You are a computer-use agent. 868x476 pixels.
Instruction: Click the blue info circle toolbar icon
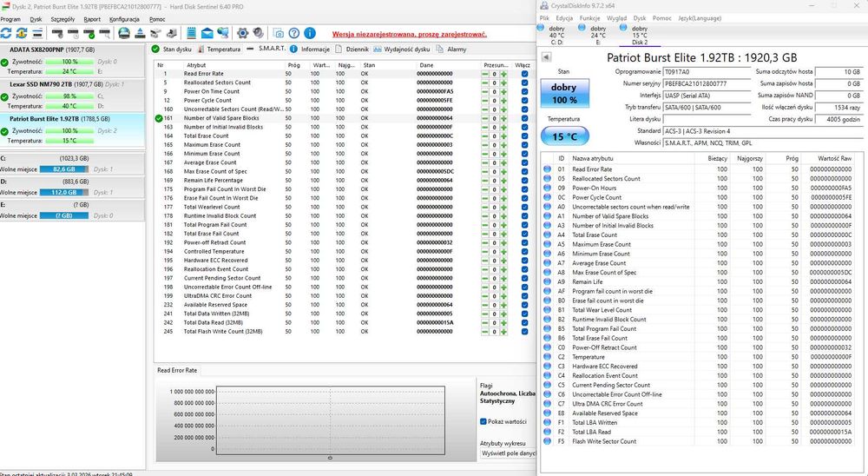(310, 33)
